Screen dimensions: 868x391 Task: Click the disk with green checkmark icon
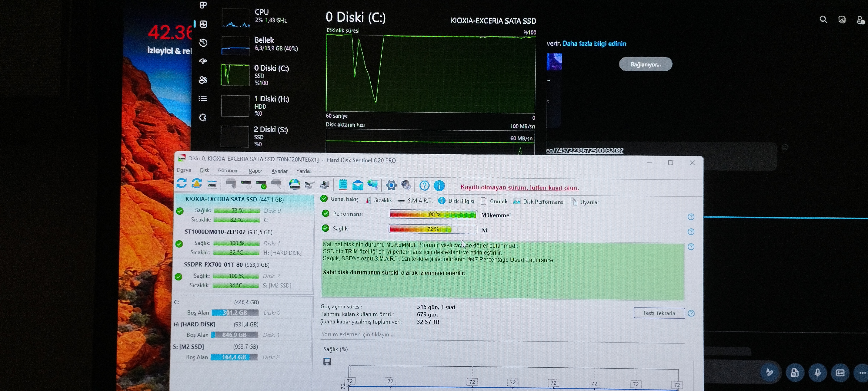pos(261,184)
